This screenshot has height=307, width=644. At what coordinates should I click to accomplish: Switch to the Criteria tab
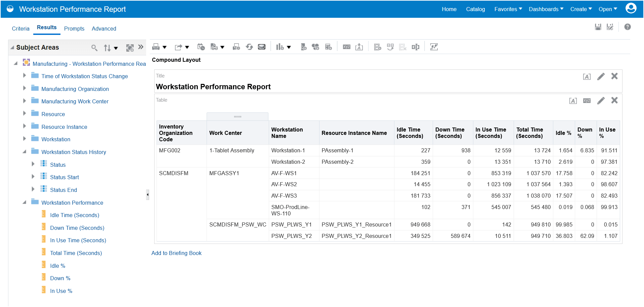pyautogui.click(x=20, y=29)
